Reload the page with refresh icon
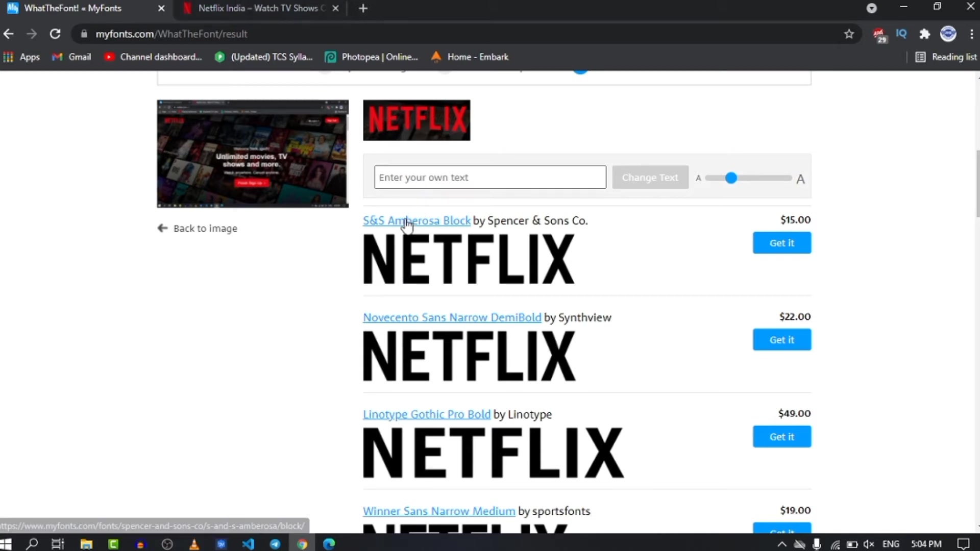 tap(55, 34)
